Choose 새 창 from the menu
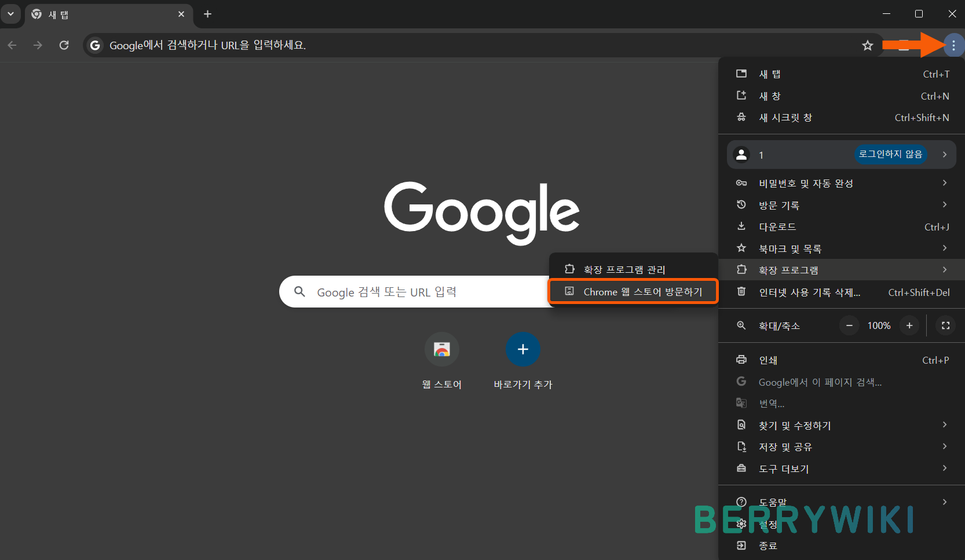 842,96
